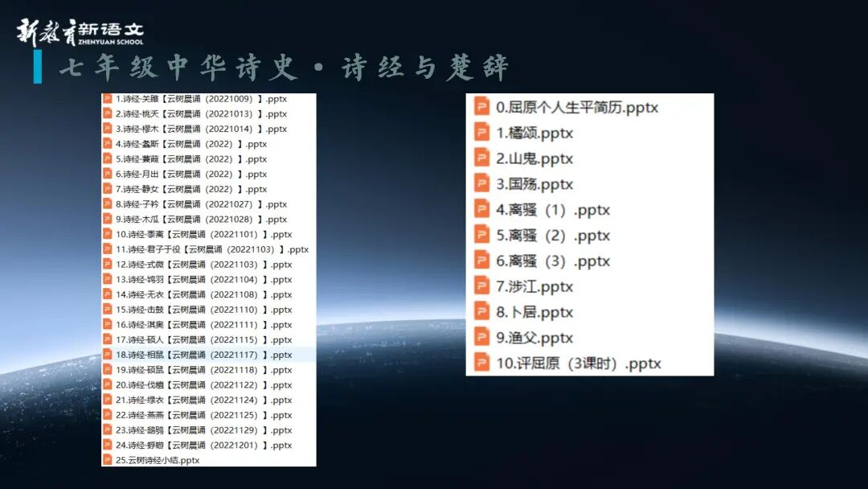868x489 pixels.
Task: Click the file icon of 9.渔父.pptx
Action: [482, 338]
